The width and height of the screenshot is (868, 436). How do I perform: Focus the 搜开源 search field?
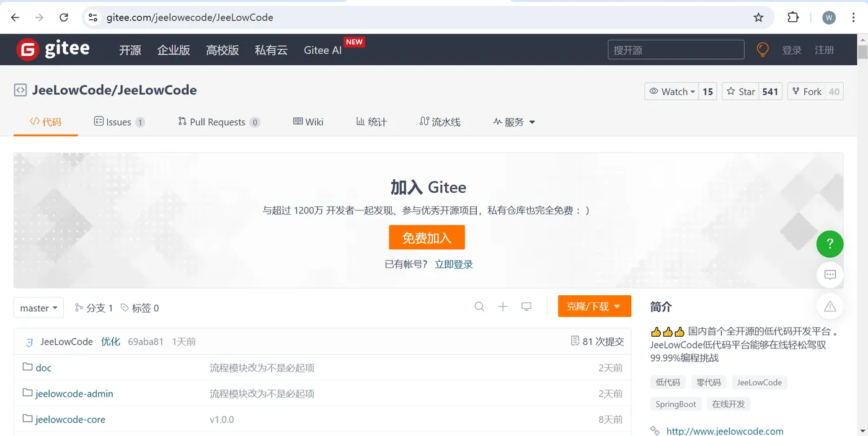click(x=676, y=50)
